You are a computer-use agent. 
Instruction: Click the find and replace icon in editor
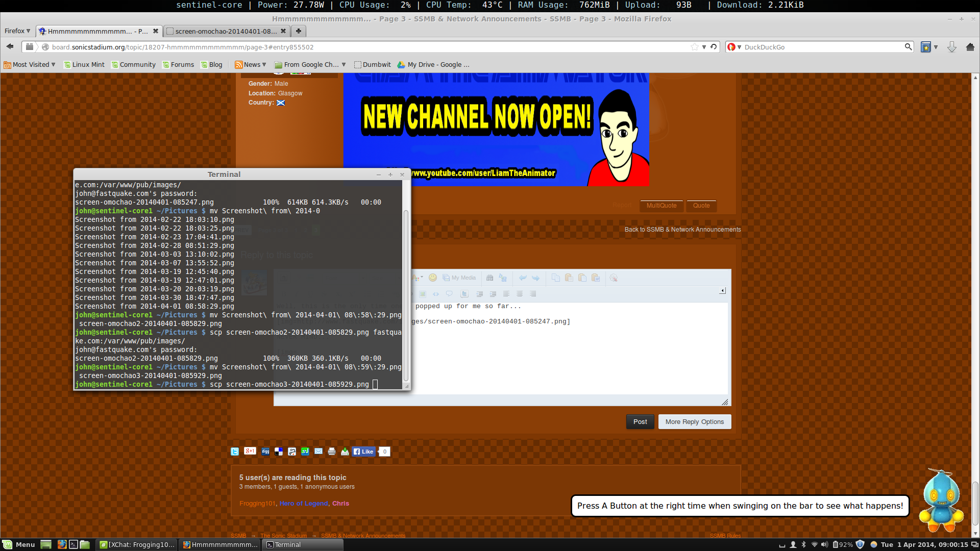click(x=503, y=278)
